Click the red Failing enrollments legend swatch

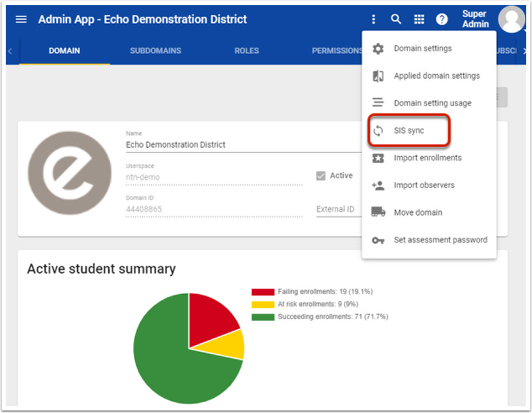tap(263, 292)
